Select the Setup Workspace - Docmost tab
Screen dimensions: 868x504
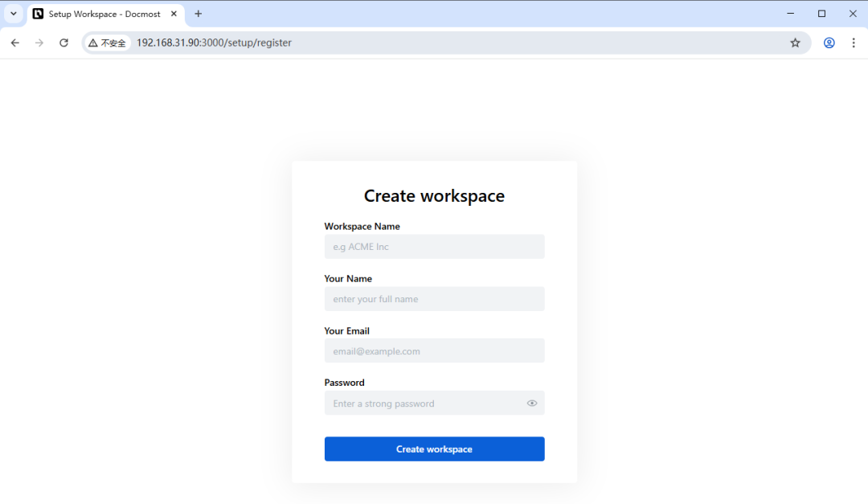pyautogui.click(x=105, y=14)
